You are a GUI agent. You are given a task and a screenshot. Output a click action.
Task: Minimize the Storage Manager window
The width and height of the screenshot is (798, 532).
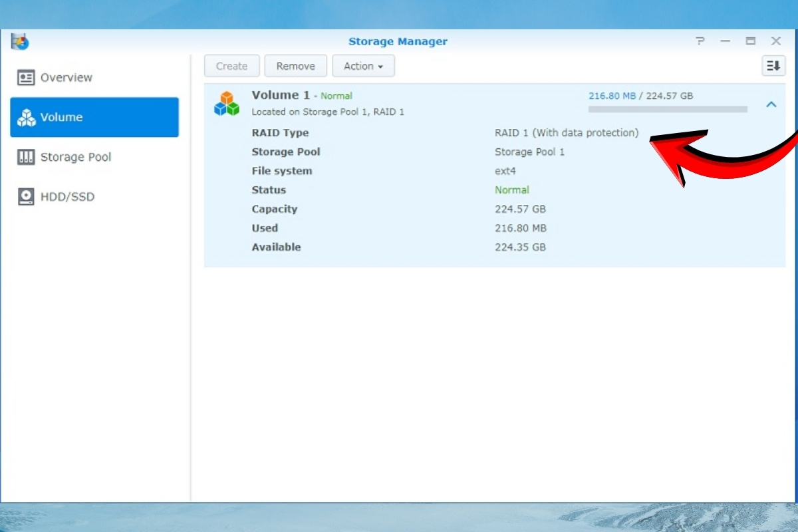click(x=726, y=41)
